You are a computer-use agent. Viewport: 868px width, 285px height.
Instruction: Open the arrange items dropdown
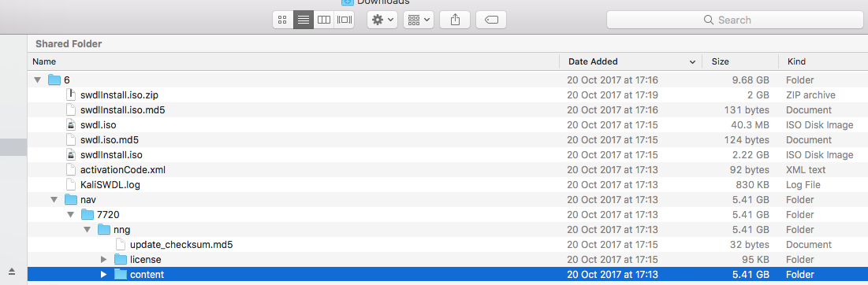click(x=419, y=20)
